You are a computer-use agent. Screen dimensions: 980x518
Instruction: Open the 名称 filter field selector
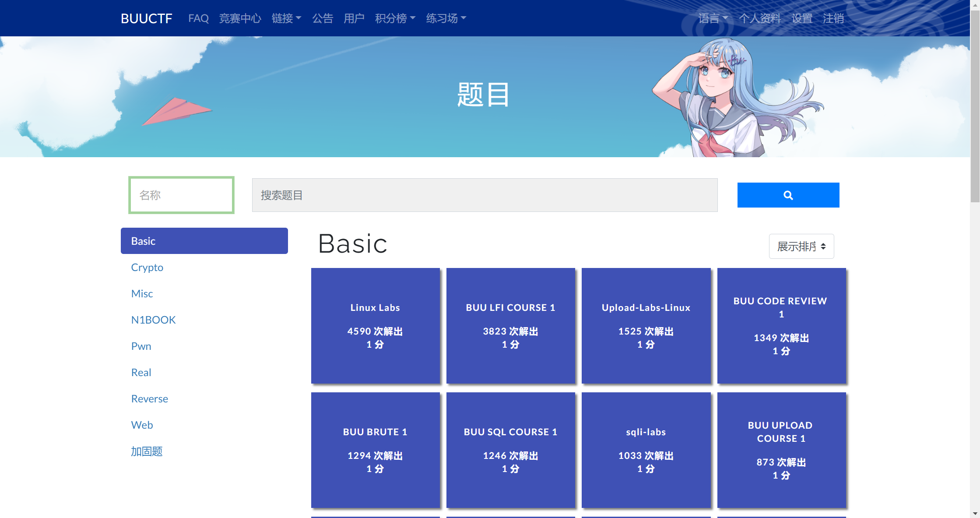coord(181,195)
